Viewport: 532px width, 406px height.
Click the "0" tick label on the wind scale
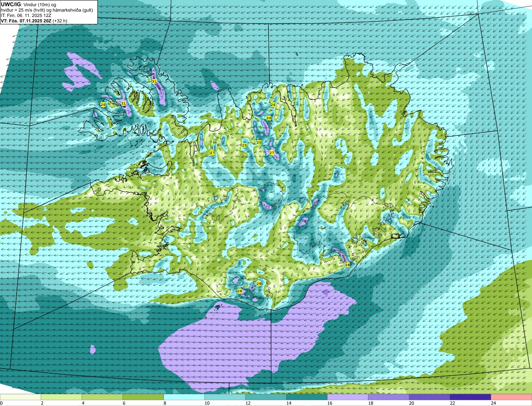tap(1, 403)
